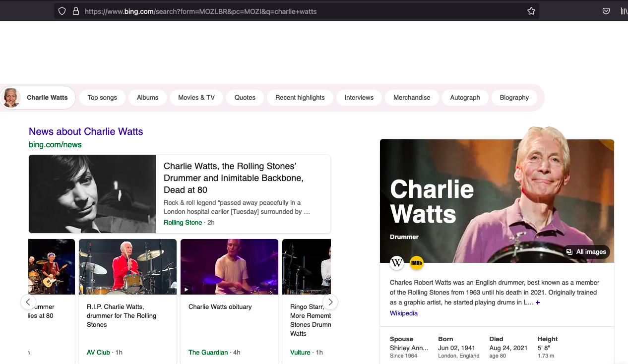
Task: Click the Died Aug 24, 2021 value
Action: [x=508, y=348]
